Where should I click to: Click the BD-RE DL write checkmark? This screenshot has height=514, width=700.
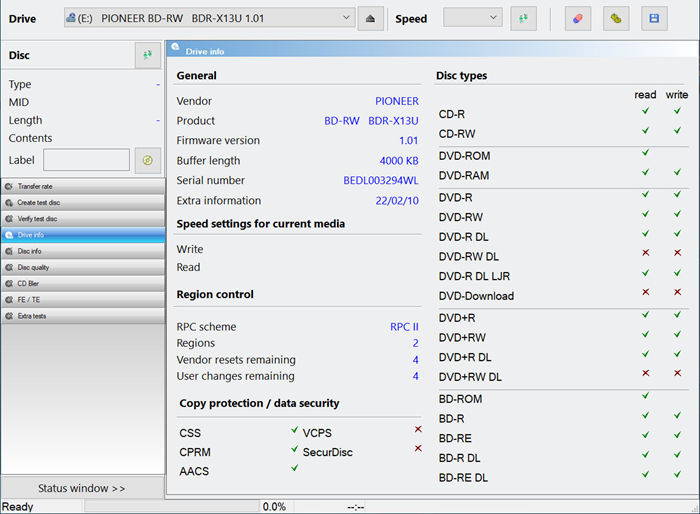point(678,474)
